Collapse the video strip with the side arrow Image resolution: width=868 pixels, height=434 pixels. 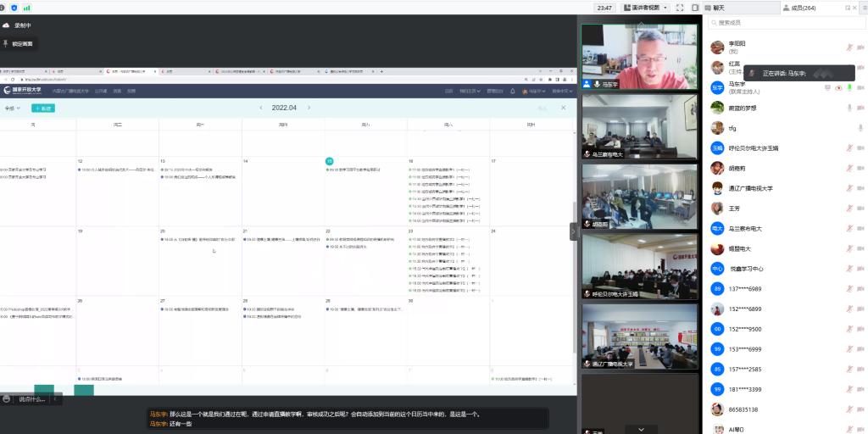(x=574, y=231)
